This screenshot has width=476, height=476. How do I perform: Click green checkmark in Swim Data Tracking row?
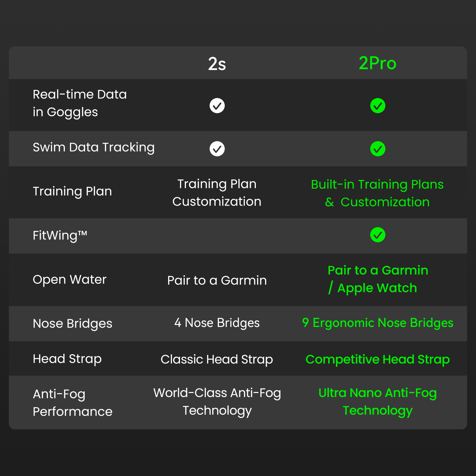378,149
